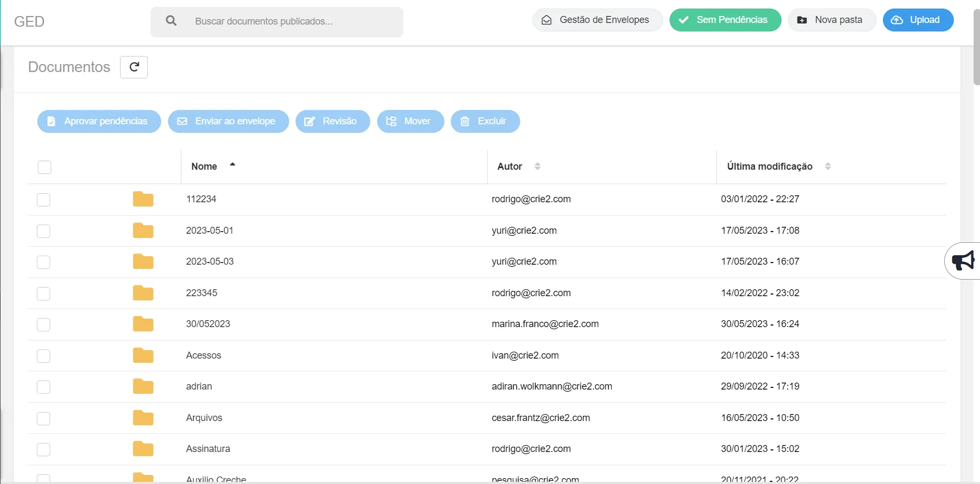Click author marina.franco@crie2.com
980x484 pixels.
coord(545,324)
